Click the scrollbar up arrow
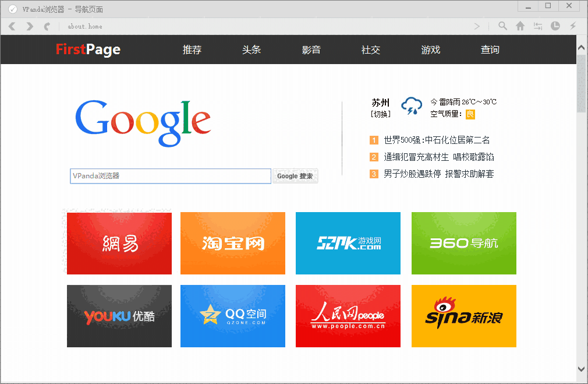The width and height of the screenshot is (588, 384). coord(581,48)
